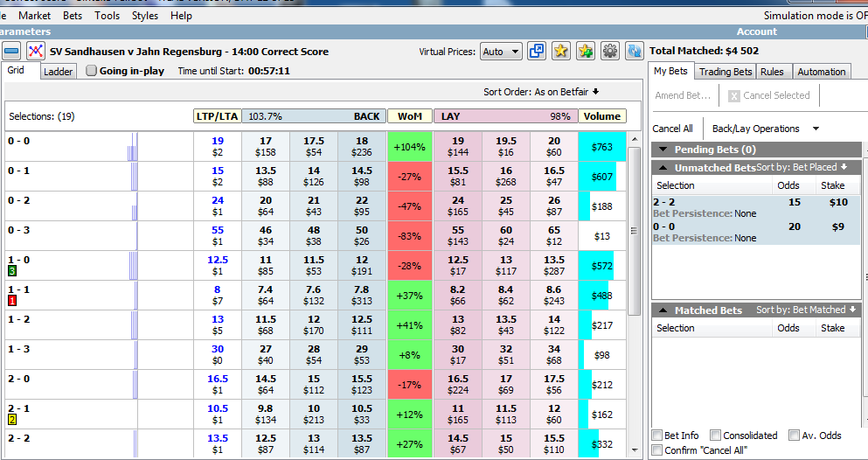
Task: Click the red 1 badge under 1 - 1
Action: [11, 301]
